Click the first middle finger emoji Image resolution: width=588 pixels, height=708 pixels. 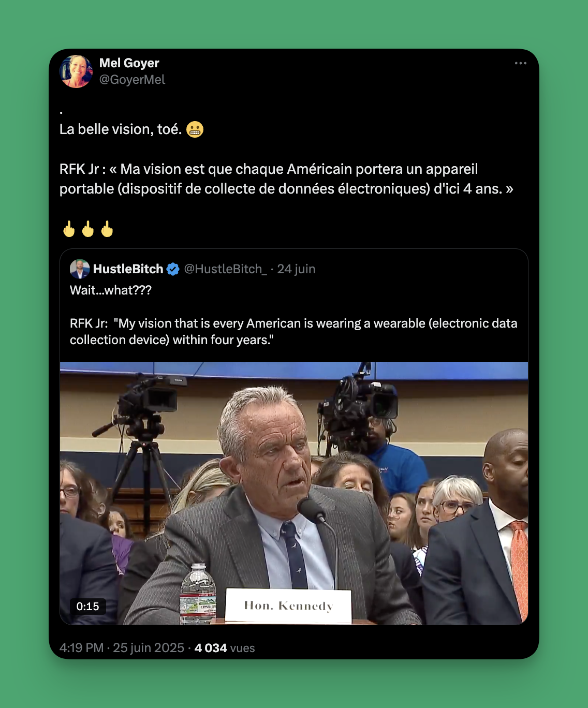[x=69, y=229]
